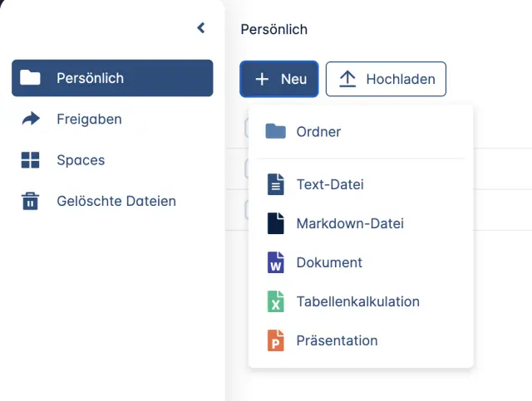Screen dimensions: 532x401
Task: Go to the Gelöschte Dateien sidebar label
Action: coord(116,201)
